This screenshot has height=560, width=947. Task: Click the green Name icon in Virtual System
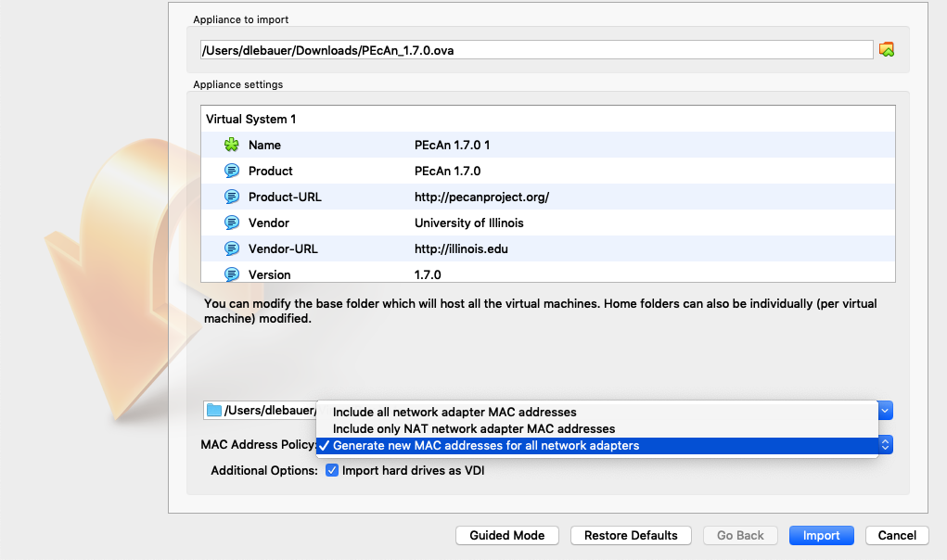232,146
